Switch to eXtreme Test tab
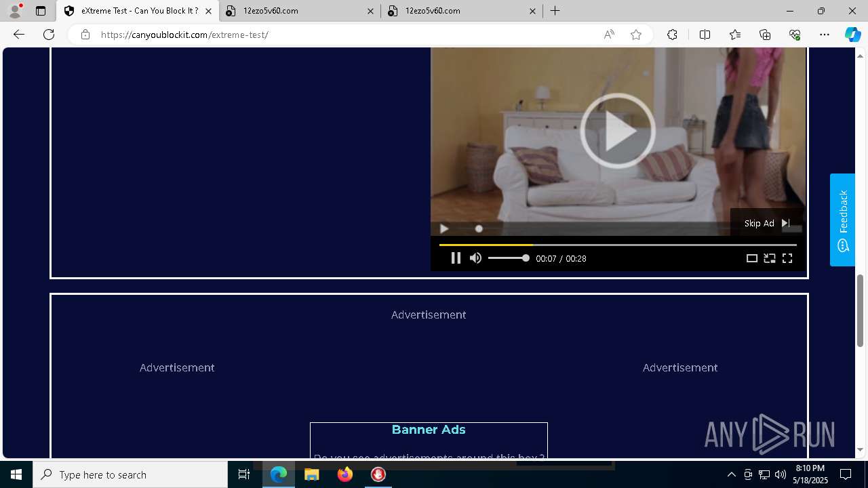The width and height of the screenshot is (868, 488). [x=138, y=11]
